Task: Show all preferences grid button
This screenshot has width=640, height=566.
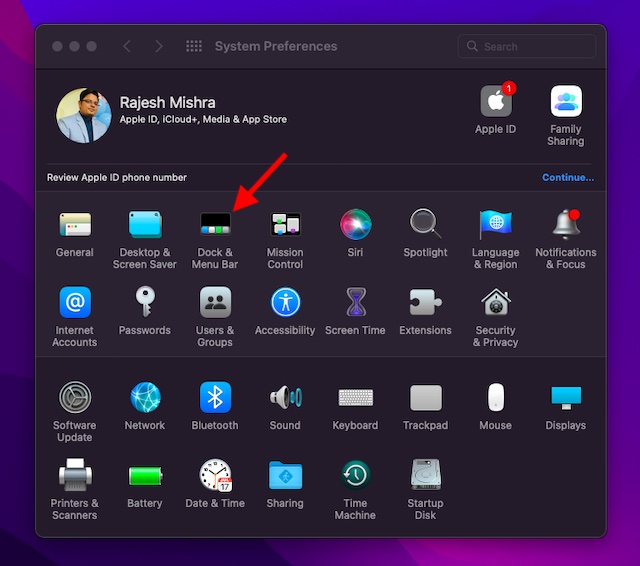Action: pos(194,47)
